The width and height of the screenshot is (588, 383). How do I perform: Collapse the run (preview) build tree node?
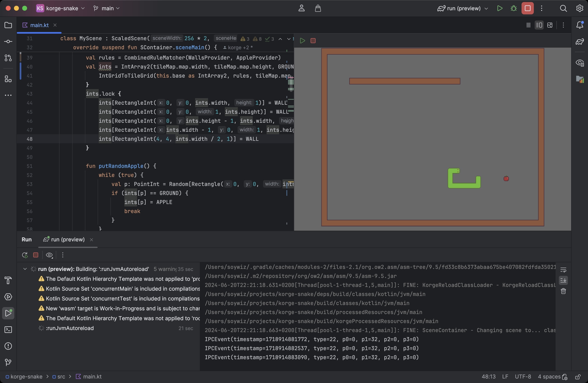(25, 269)
